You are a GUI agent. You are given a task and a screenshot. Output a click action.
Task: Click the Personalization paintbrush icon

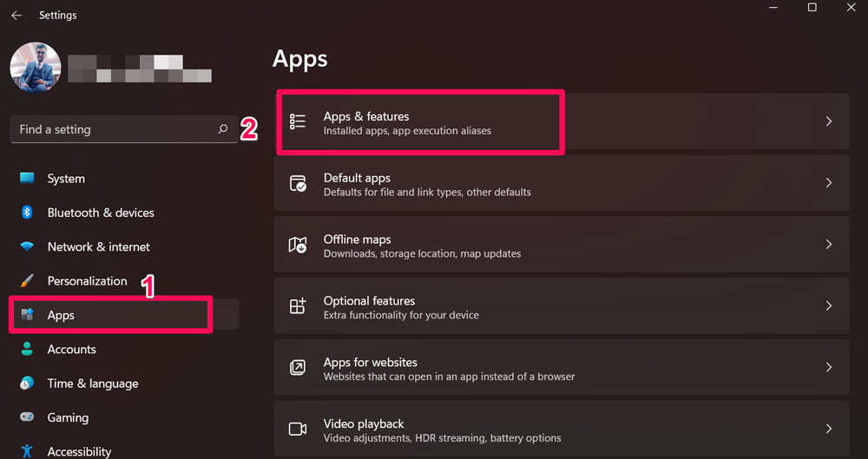point(27,281)
